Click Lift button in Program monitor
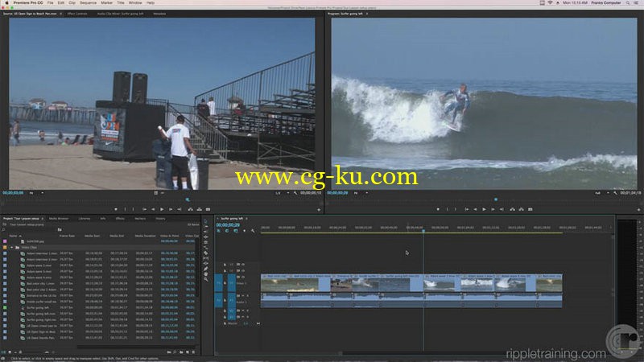 click(512, 209)
